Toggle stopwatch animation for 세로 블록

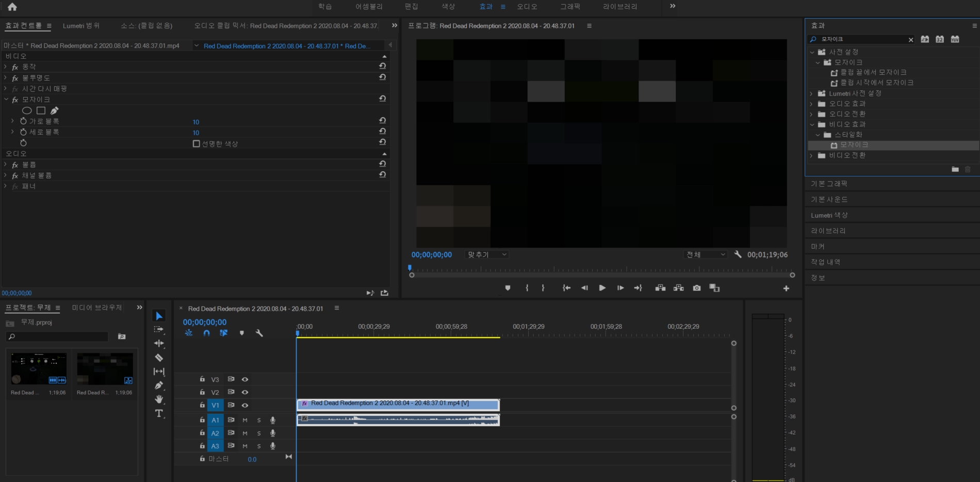(23, 132)
